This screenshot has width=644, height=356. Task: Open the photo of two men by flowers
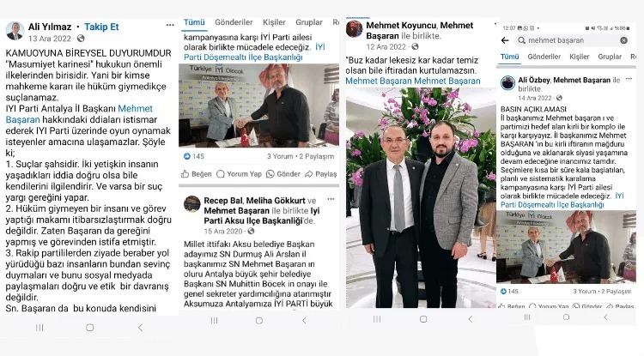click(421, 197)
